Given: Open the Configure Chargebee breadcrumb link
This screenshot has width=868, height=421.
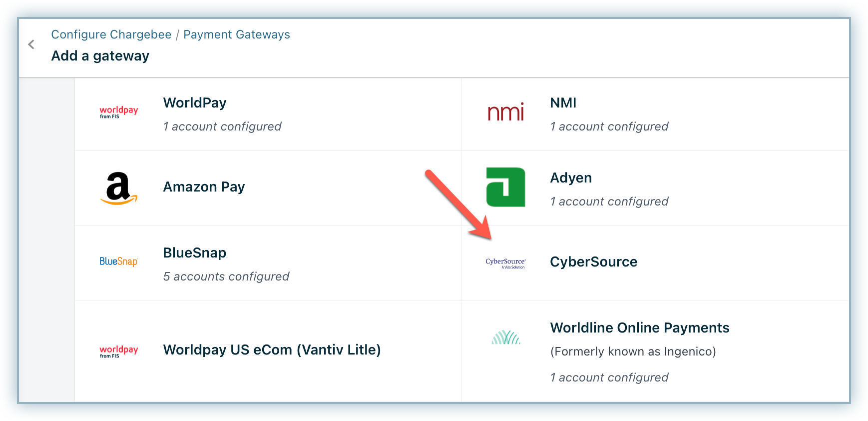Looking at the screenshot, I should click(111, 34).
